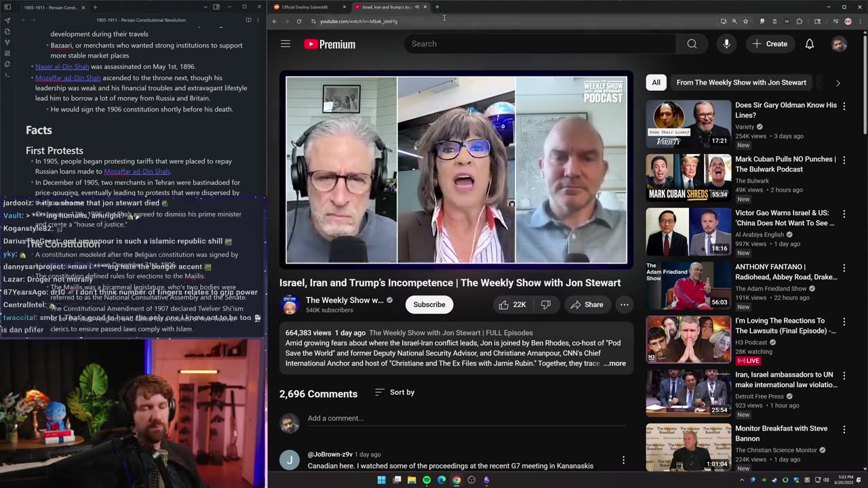Click the Weekly Show video player
This screenshot has height=488, width=868.
[x=456, y=169]
